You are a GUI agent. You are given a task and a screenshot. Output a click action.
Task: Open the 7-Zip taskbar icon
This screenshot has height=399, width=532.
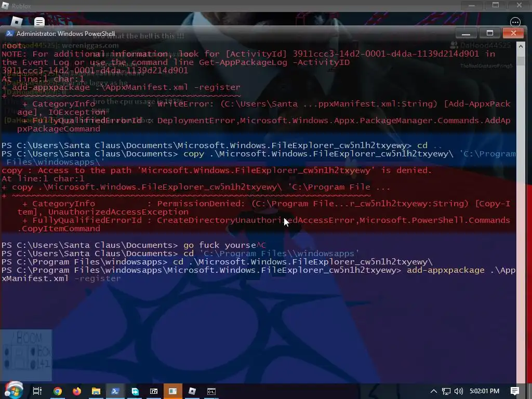[154, 391]
